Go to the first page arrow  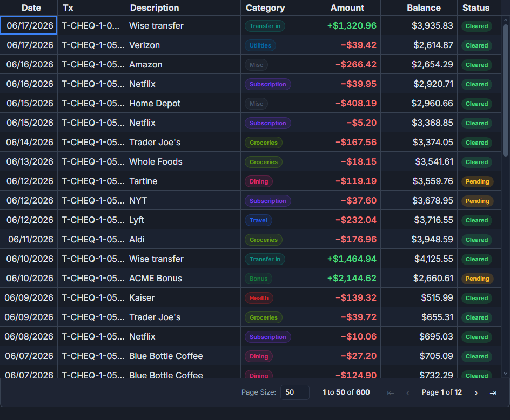[x=390, y=392]
